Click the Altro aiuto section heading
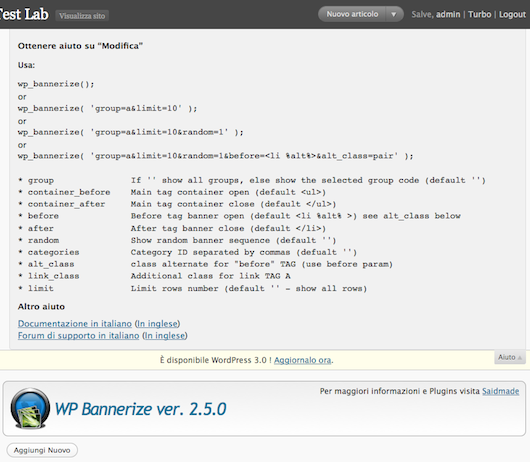Viewport: 530px width, 462px height. click(41, 307)
